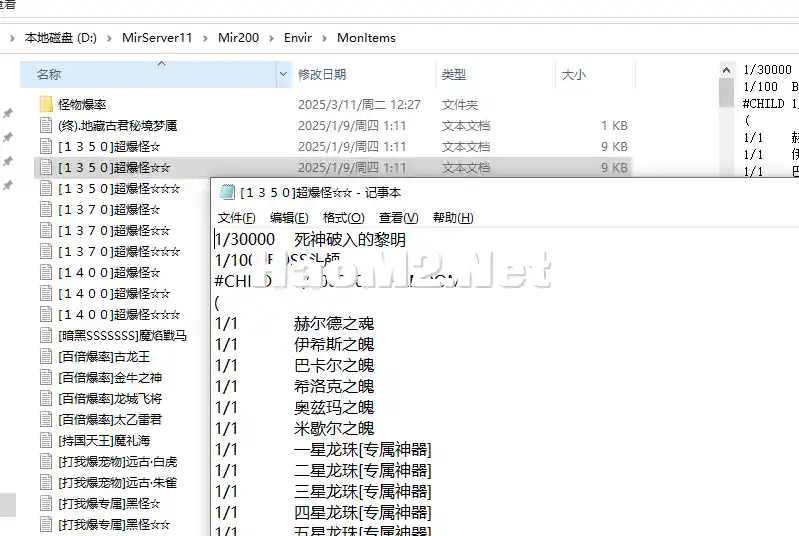The image size is (799, 536).
Task: Click the Notepad title bar icon
Action: click(227, 192)
